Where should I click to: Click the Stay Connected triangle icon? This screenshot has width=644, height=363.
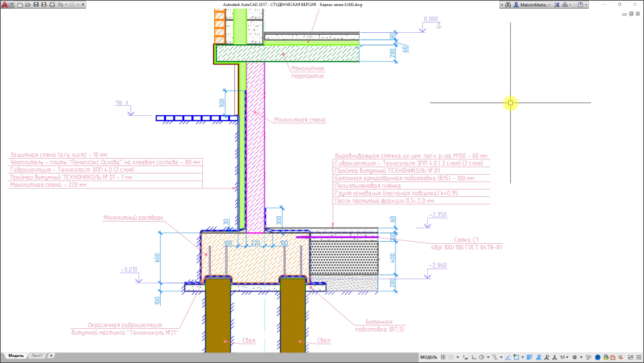pyautogui.click(x=565, y=5)
